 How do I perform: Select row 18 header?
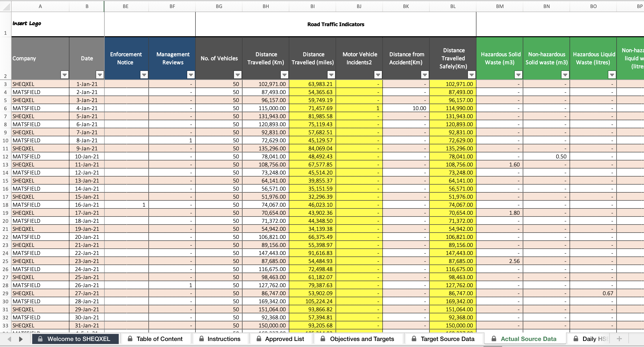(6, 205)
